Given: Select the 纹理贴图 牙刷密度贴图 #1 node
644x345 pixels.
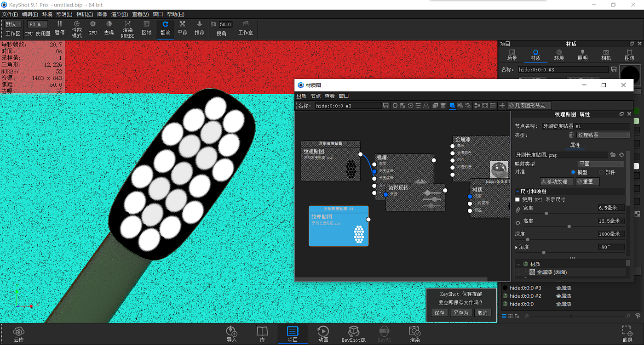Looking at the screenshot, I should coord(339,226).
